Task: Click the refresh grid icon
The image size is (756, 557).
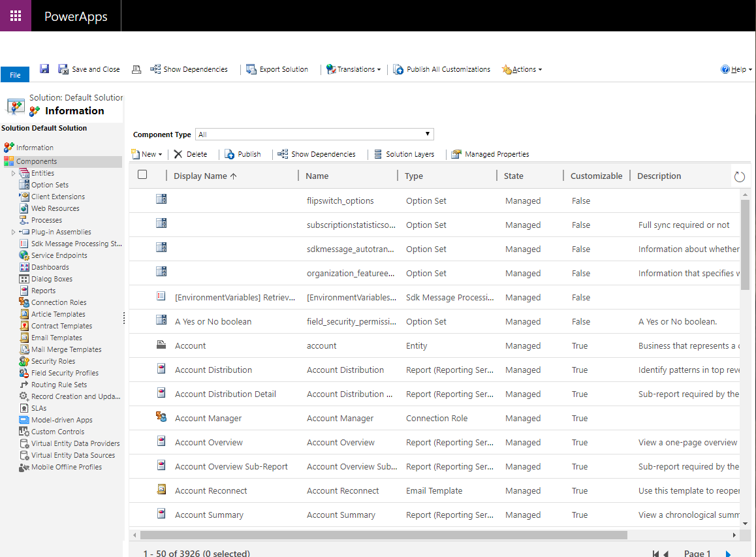Action: 740,177
